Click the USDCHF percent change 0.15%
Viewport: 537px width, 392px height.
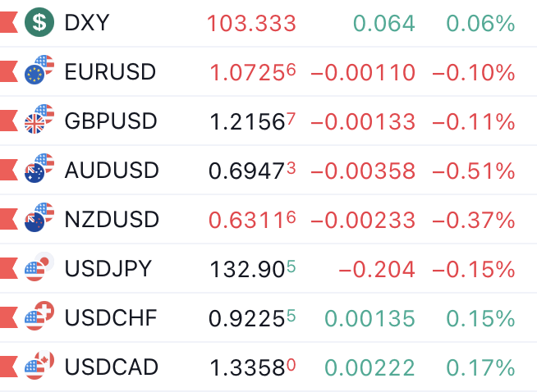[x=480, y=318]
